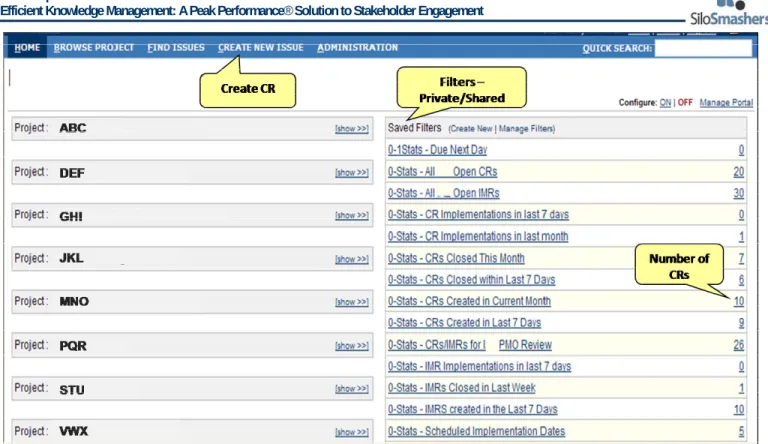Select the Project MNO name text
Screen dimensions: 768x444
click(74, 301)
